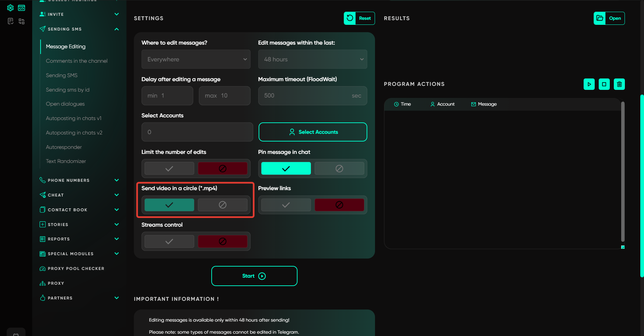Screen dimensions: 644x336
Task: Select Autoresponder in the sidebar
Action: pos(64,147)
